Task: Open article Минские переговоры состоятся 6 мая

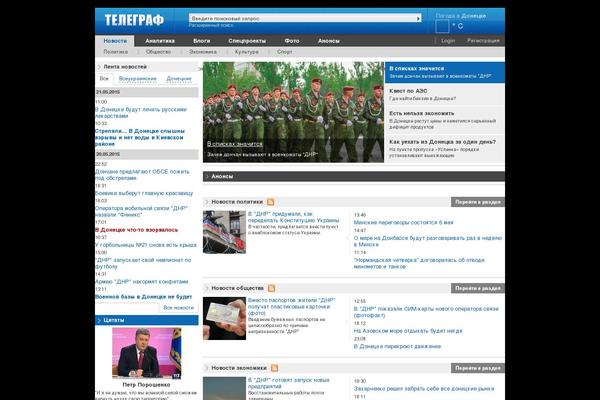Action: 403,222
